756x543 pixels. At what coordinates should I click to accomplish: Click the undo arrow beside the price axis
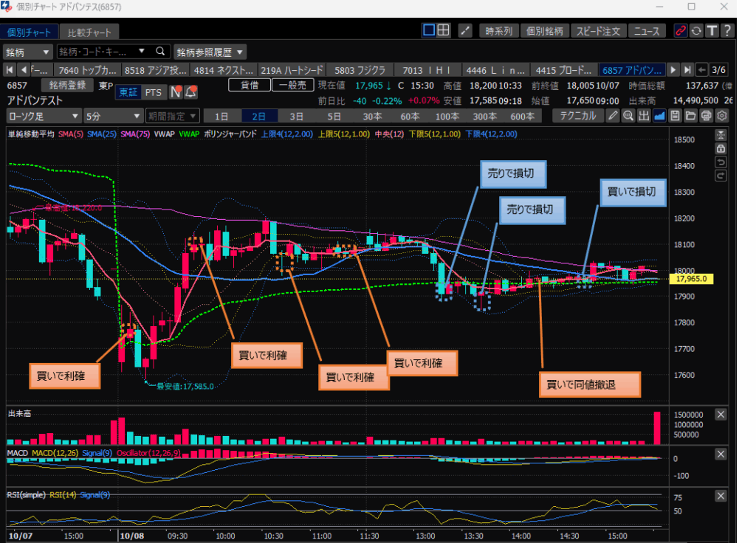click(x=721, y=162)
